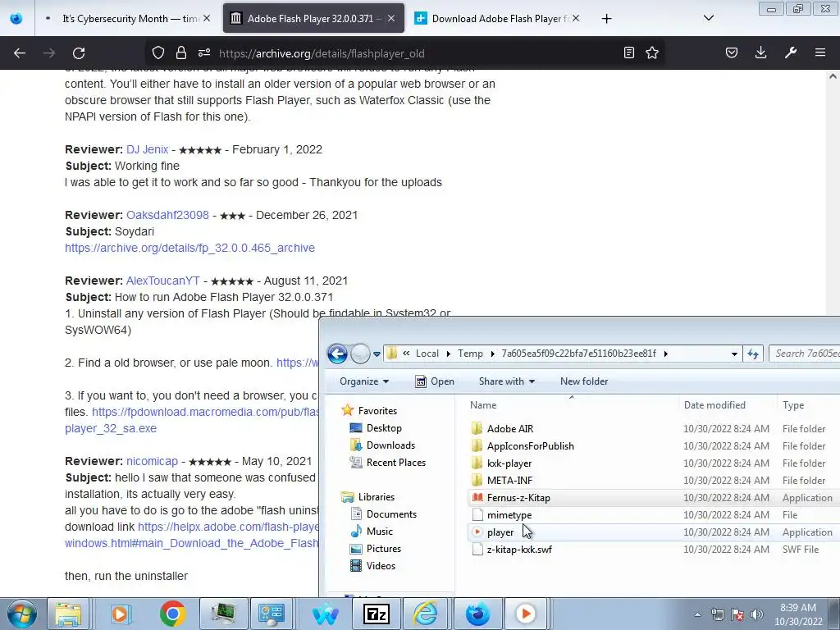Show hidden system tray icons arrow
Viewport: 840px width, 630px height.
click(697, 614)
